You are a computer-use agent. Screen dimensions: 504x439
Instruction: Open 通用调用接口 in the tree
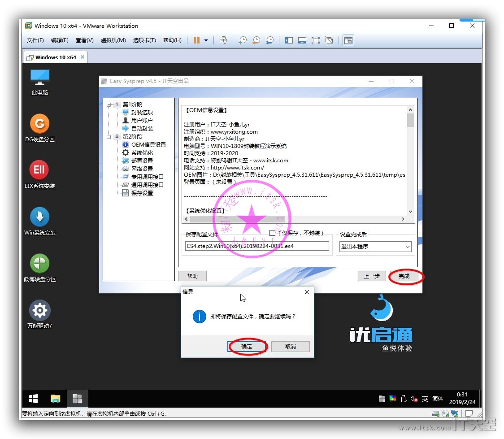point(147,185)
